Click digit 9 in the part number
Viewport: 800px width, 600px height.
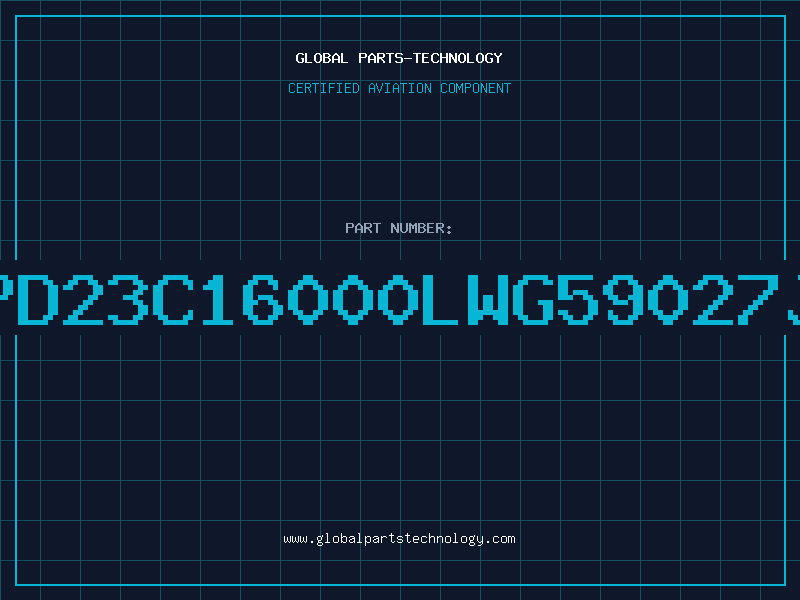tap(623, 299)
